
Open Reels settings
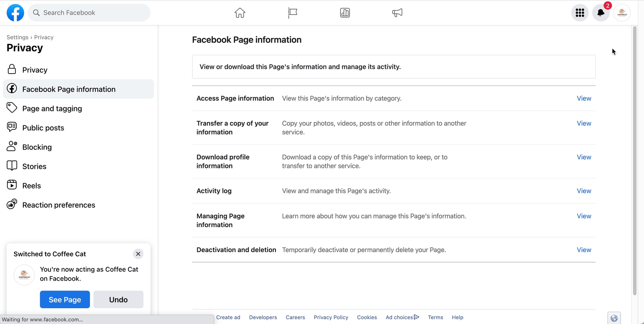click(x=79, y=185)
